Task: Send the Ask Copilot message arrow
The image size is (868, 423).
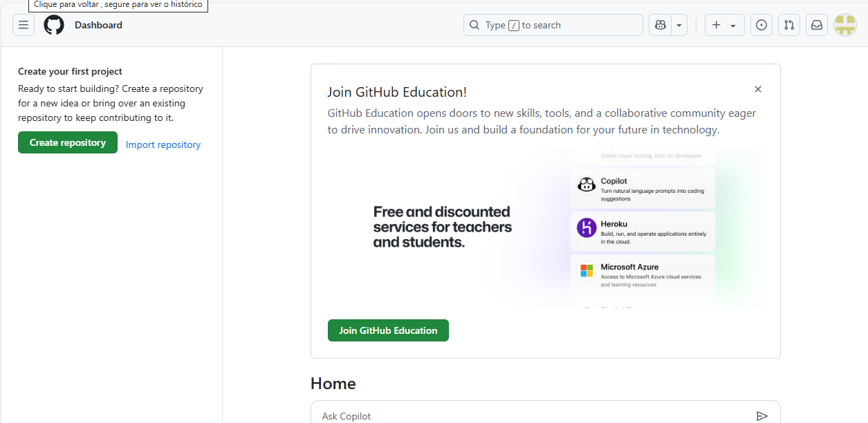Action: pyautogui.click(x=761, y=416)
